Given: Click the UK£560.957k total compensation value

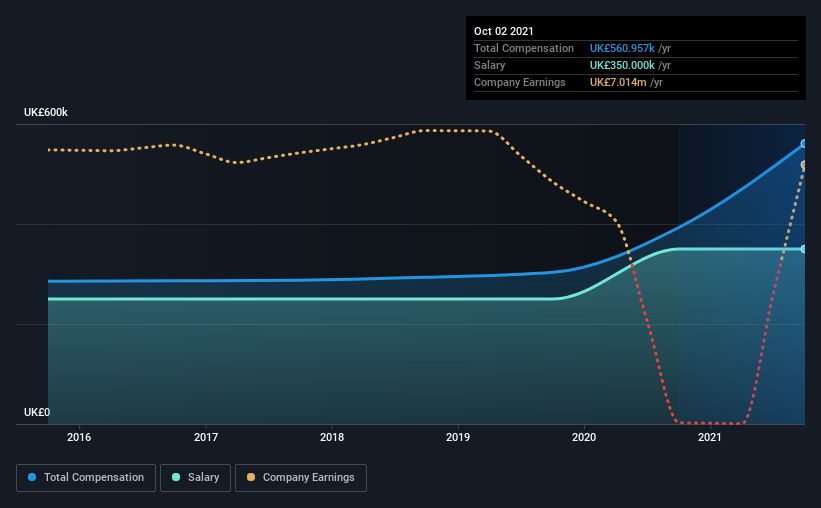Looking at the screenshot, I should tap(622, 48).
